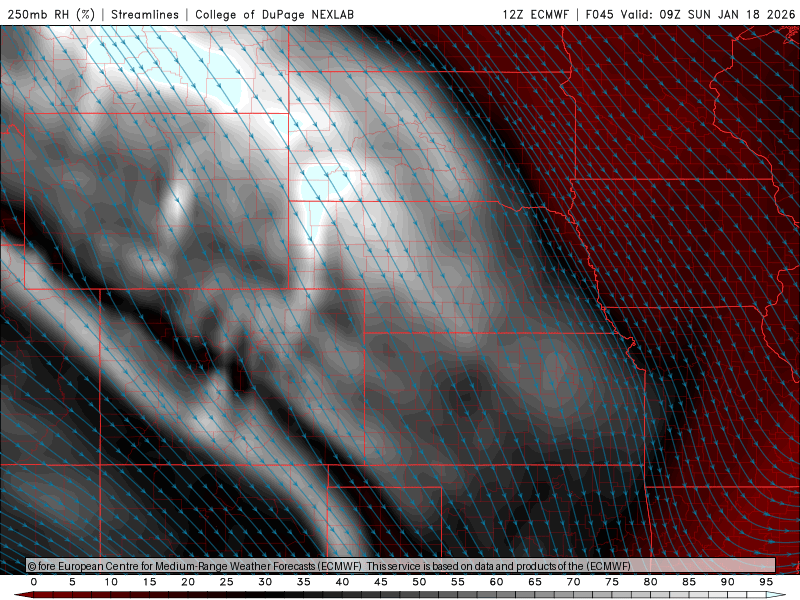The height and width of the screenshot is (600, 800).
Task: Click the "45" label on color scale
Action: pos(381,582)
